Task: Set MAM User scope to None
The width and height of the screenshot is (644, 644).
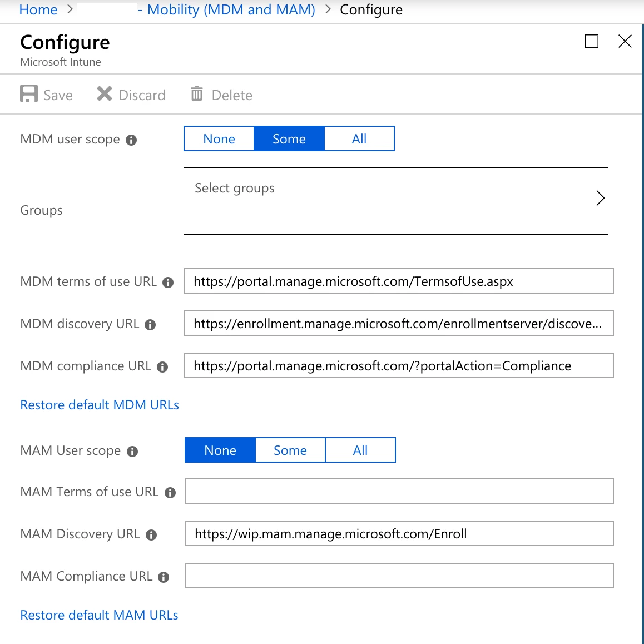Action: pyautogui.click(x=220, y=450)
